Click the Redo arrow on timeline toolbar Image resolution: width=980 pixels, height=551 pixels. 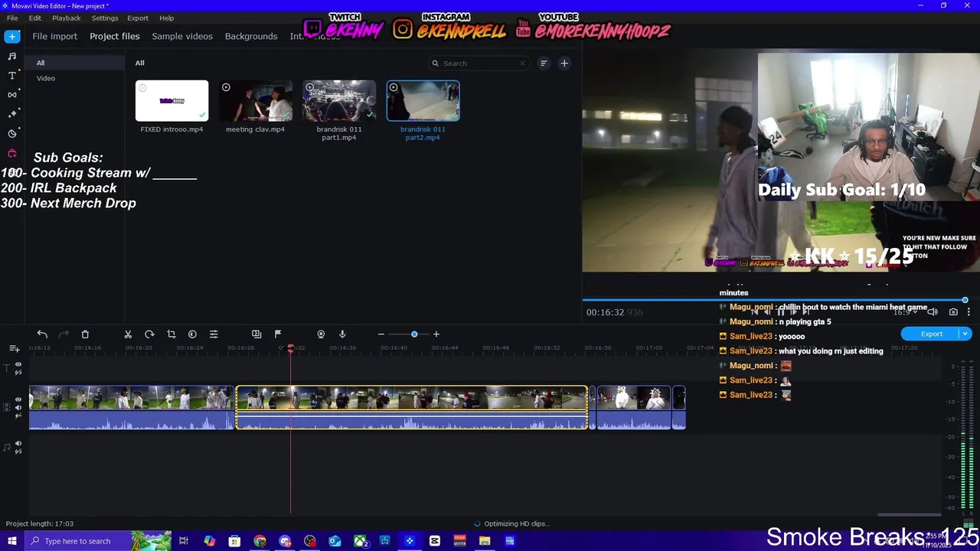(64, 334)
